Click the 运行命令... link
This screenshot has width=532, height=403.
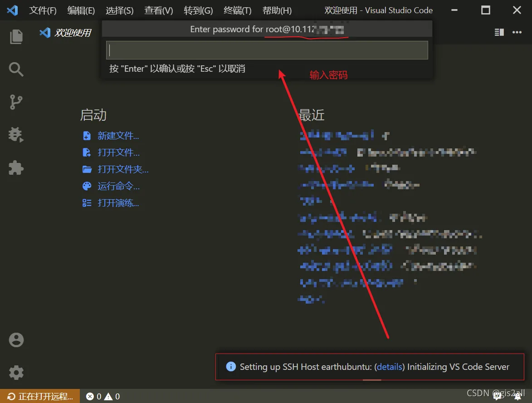pyautogui.click(x=119, y=186)
